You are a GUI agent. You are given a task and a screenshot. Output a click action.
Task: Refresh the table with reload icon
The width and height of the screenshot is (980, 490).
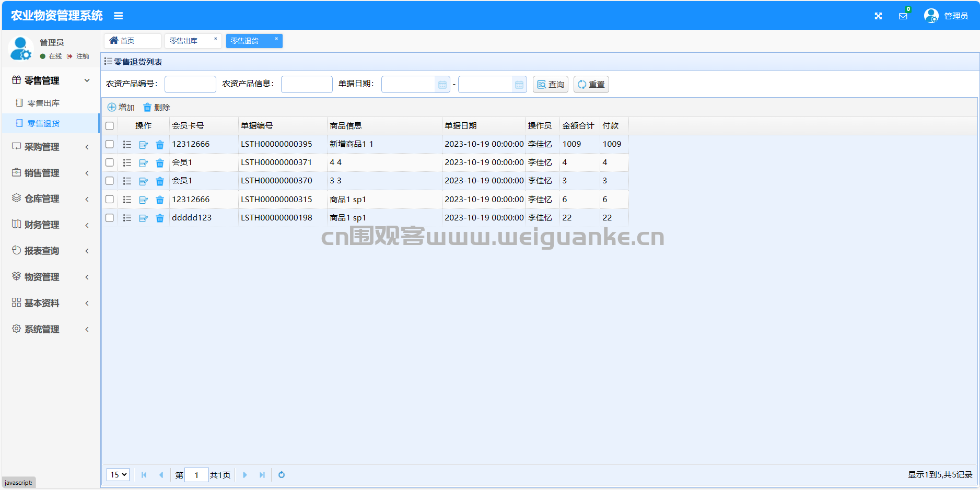click(282, 475)
